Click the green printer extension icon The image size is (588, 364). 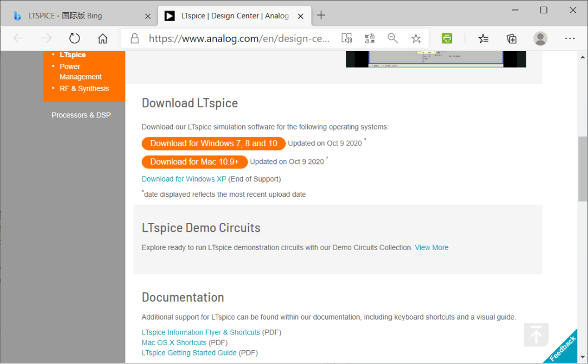click(447, 38)
